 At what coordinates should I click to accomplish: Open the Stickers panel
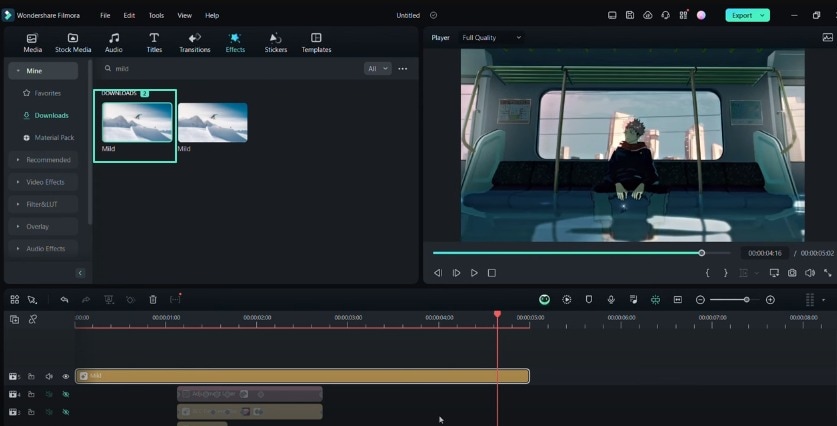pyautogui.click(x=275, y=43)
